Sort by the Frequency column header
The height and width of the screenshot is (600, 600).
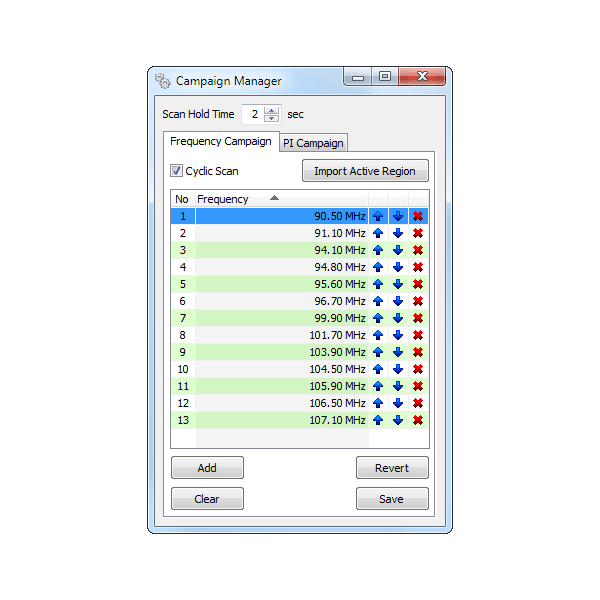(x=282, y=199)
